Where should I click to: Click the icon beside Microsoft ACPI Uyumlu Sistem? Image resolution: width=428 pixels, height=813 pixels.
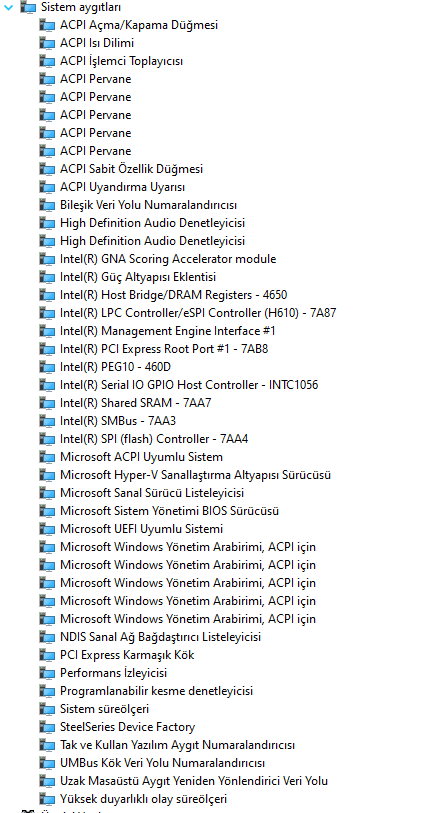[47, 457]
